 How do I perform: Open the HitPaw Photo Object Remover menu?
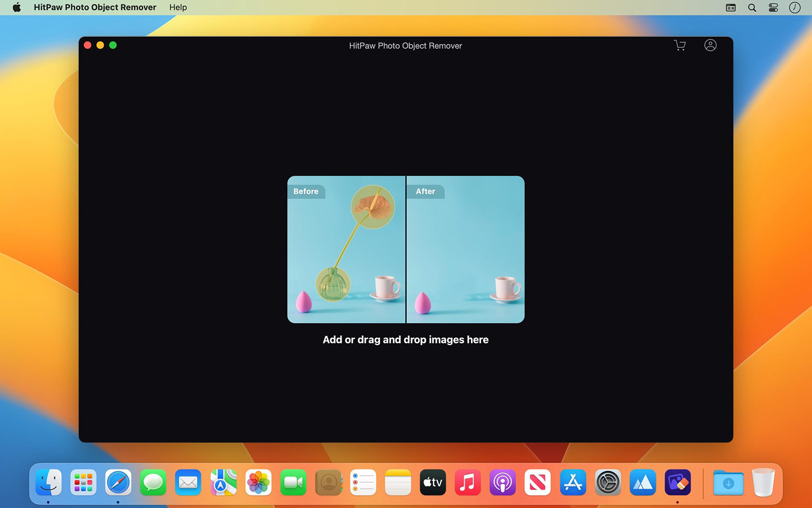[x=95, y=7]
